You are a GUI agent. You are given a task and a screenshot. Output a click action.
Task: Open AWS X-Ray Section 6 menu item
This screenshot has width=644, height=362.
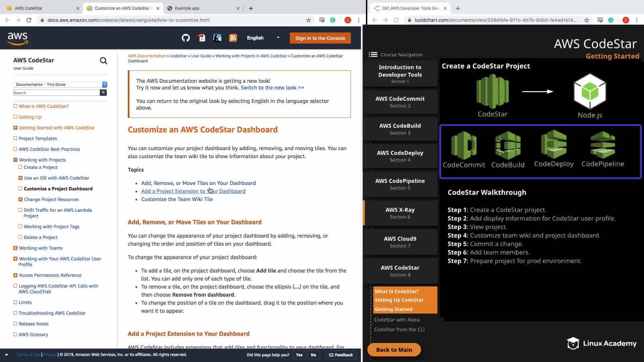pyautogui.click(x=400, y=213)
